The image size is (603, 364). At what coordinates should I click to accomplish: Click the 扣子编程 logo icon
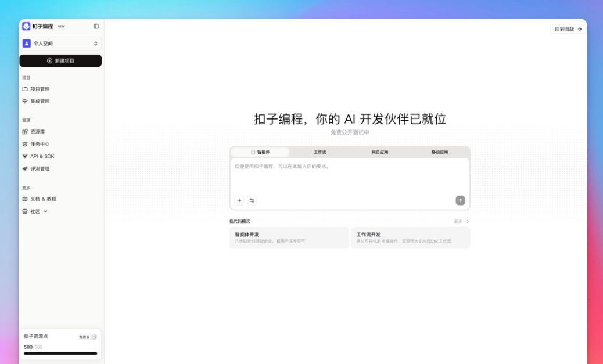tap(26, 26)
